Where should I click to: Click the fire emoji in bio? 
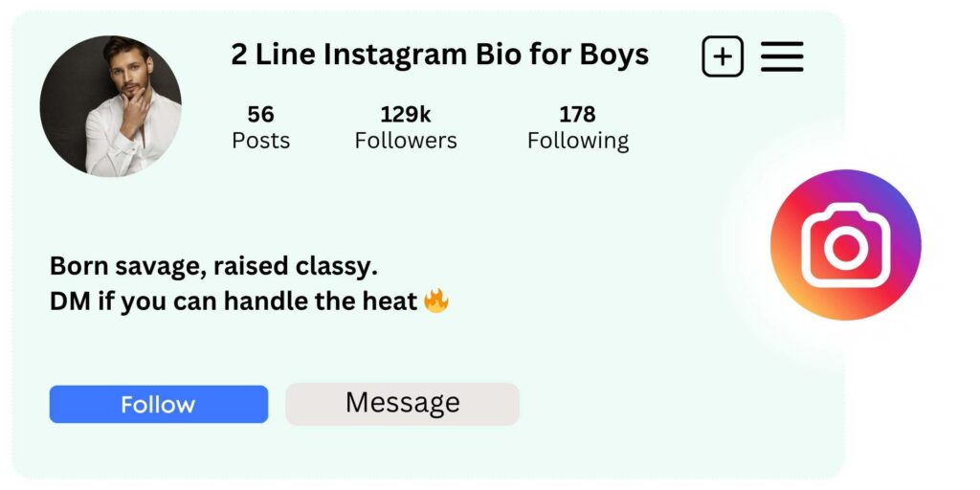pos(436,302)
